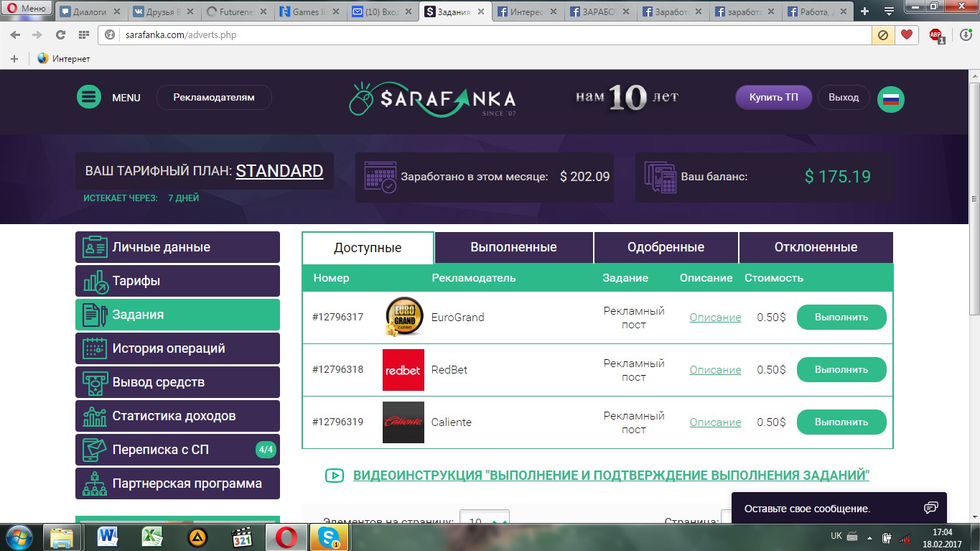The width and height of the screenshot is (980, 551).
Task: Click the Russian flag language icon
Action: coord(890,98)
